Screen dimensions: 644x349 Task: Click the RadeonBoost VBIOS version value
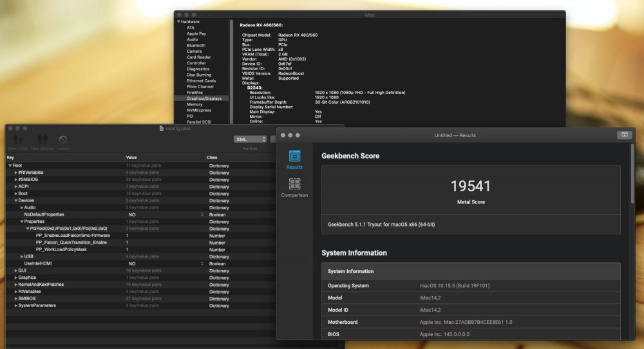291,73
